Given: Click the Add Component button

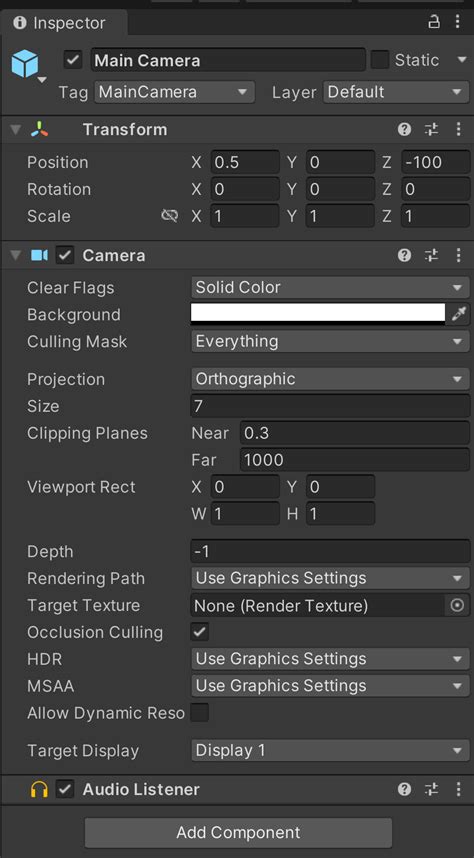Looking at the screenshot, I should [238, 832].
